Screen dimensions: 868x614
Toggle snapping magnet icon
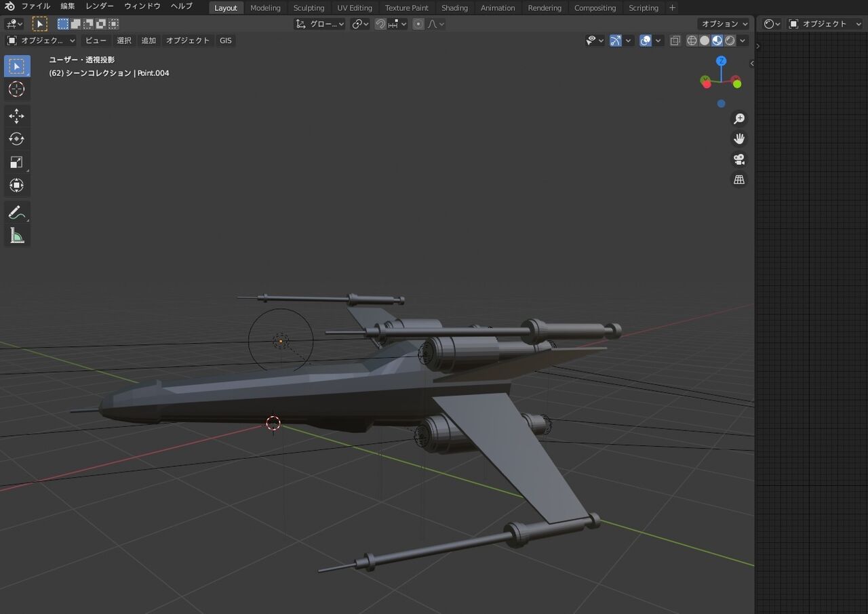380,24
